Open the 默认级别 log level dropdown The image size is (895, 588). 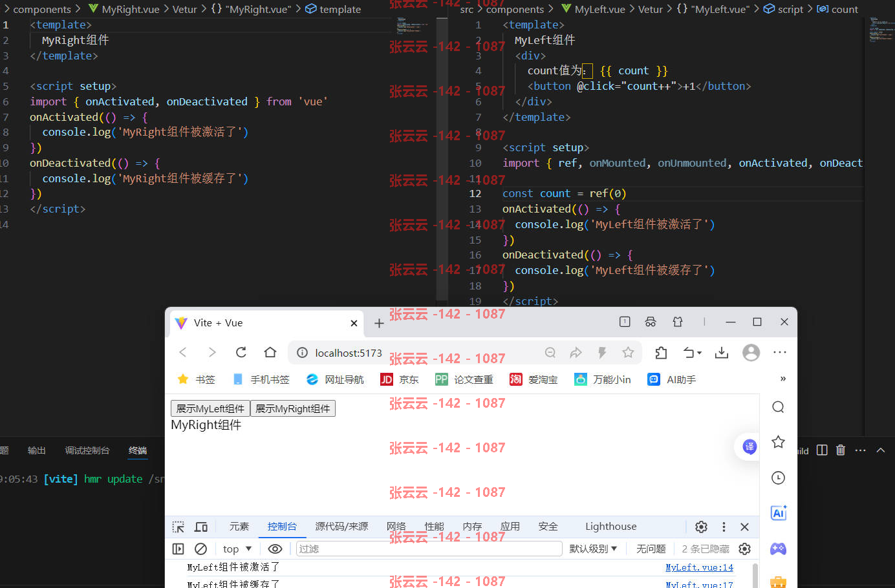[593, 549]
